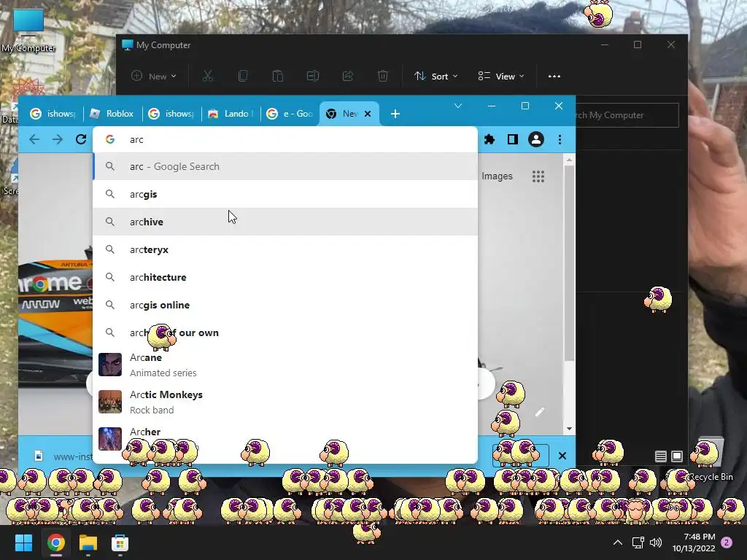Open volume speaker tray icon

click(x=656, y=542)
